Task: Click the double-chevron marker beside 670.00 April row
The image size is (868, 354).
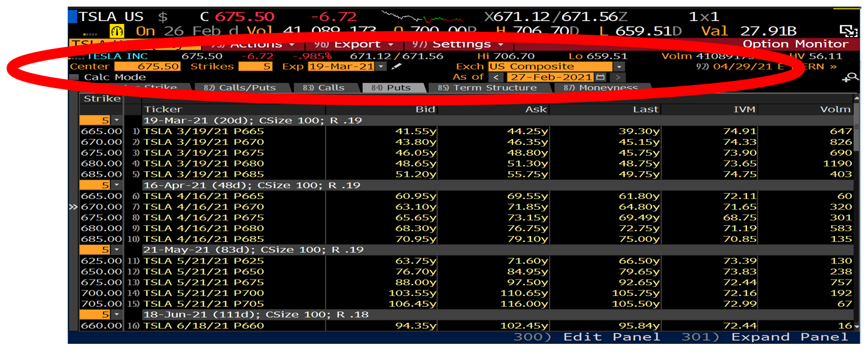Action: point(74,207)
